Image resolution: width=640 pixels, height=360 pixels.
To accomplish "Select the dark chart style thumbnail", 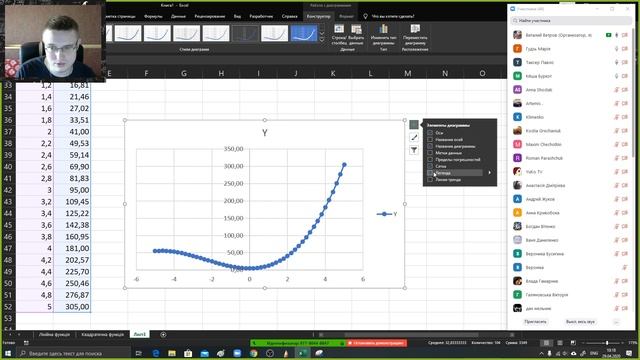I will (x=245, y=33).
